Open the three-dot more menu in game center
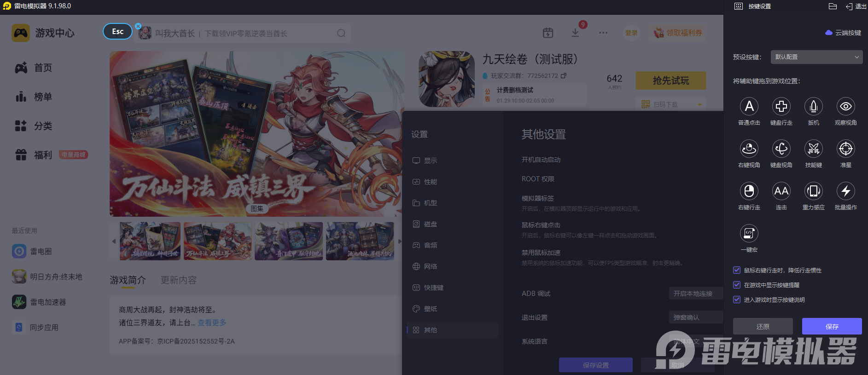 coord(603,33)
